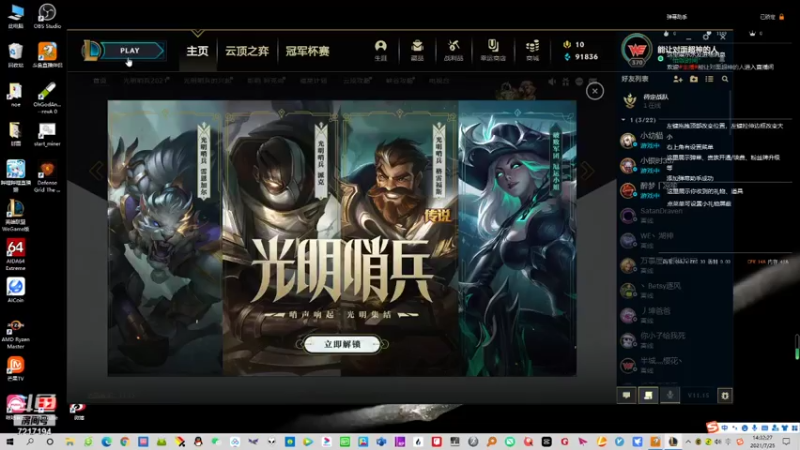Open the club 传奇战队 entry

[x=673, y=101]
